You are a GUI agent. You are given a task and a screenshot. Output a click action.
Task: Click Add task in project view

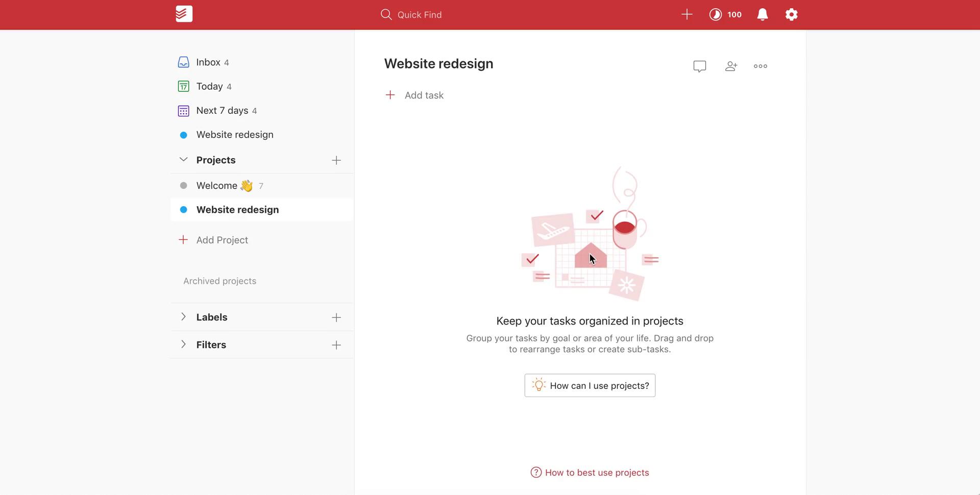(424, 95)
